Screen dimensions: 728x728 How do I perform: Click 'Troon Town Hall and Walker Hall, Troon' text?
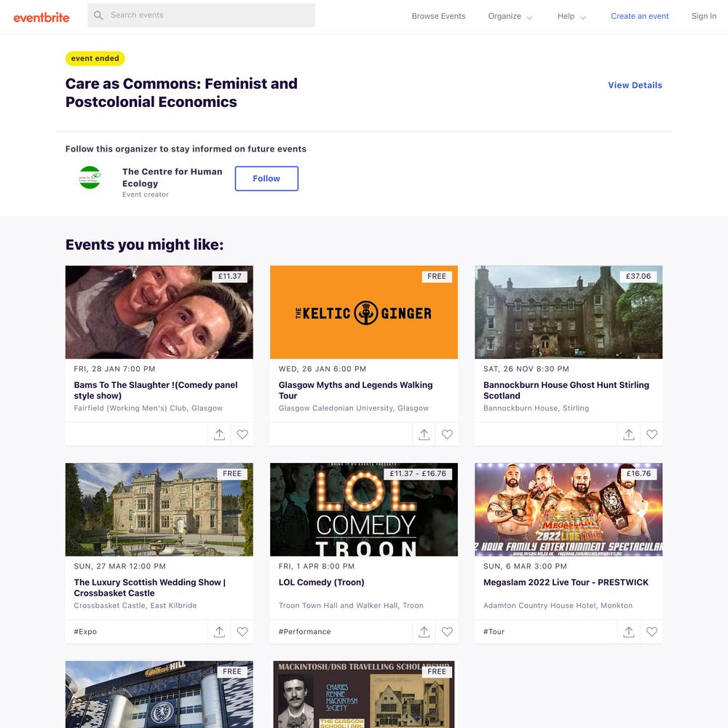pyautogui.click(x=351, y=606)
